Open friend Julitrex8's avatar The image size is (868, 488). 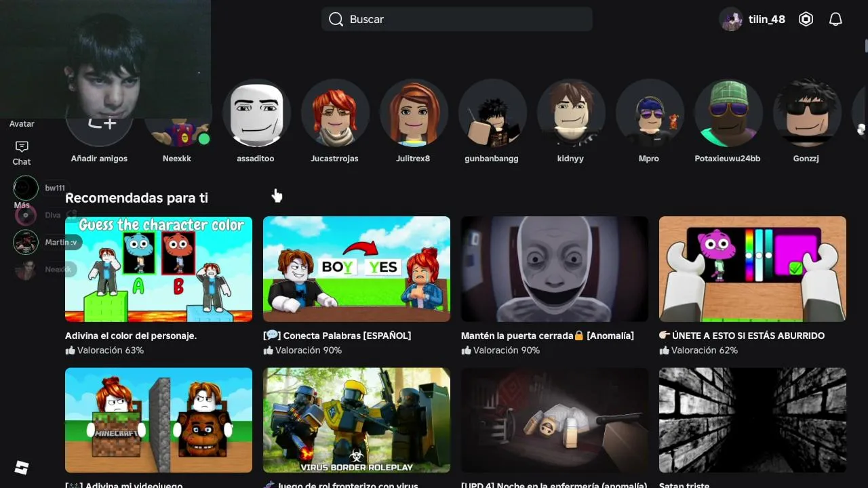click(413, 113)
